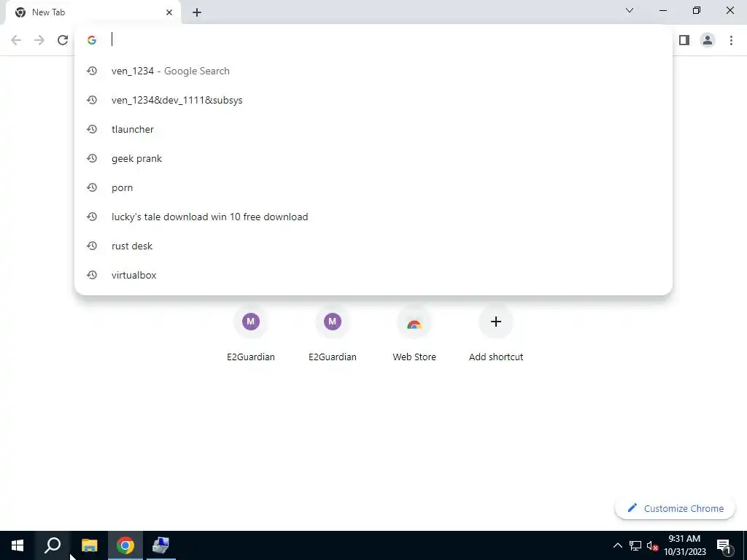Open the Chrome profile avatar menu
This screenshot has height=560, width=747.
pos(708,40)
